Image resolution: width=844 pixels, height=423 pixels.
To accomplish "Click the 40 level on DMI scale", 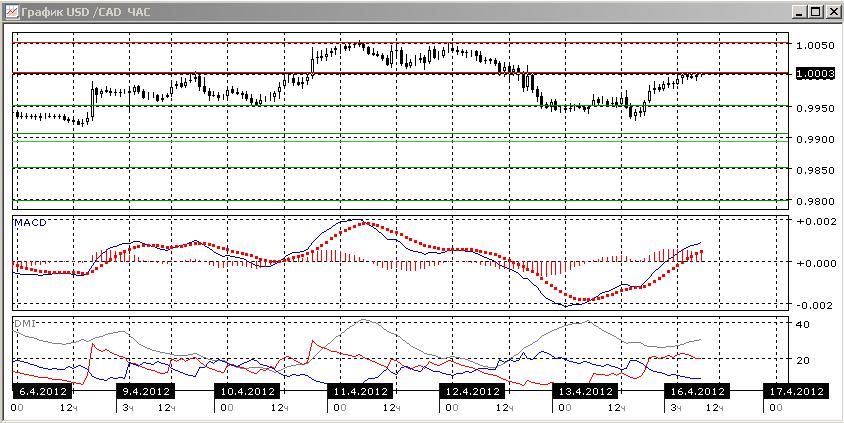I will [804, 324].
